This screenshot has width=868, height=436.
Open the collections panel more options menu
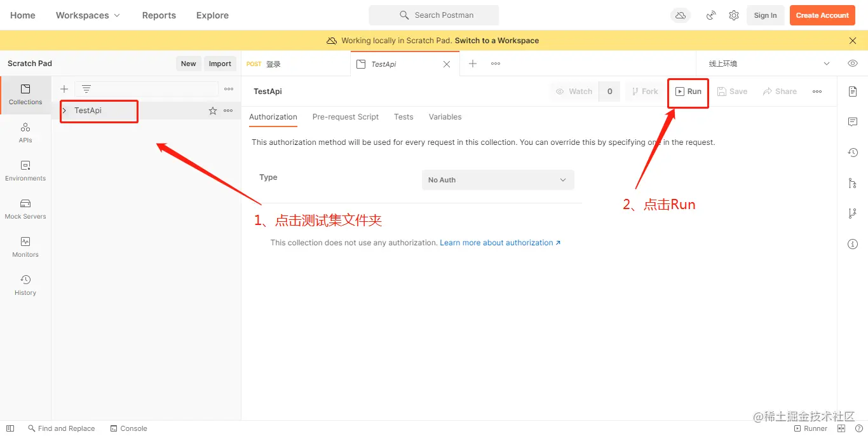(x=229, y=89)
